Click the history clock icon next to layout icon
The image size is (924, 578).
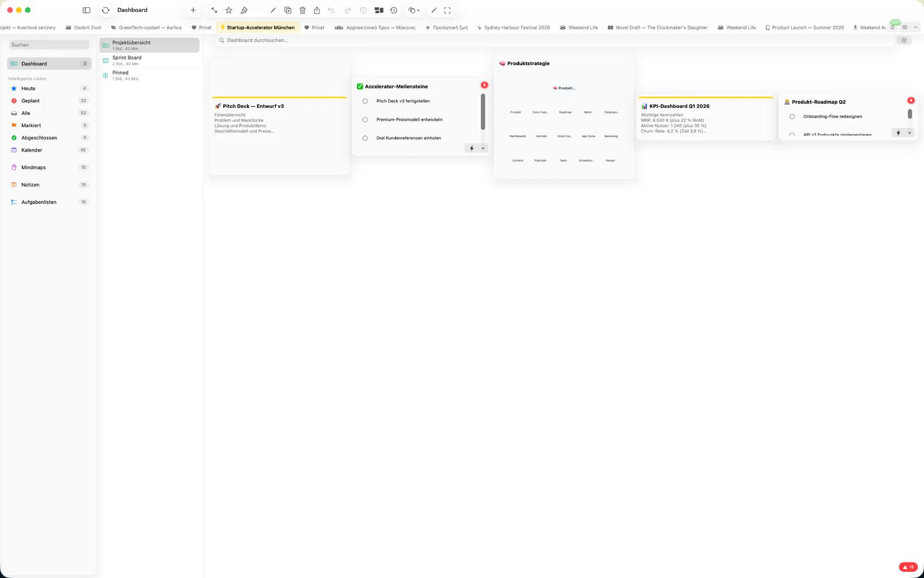(394, 10)
